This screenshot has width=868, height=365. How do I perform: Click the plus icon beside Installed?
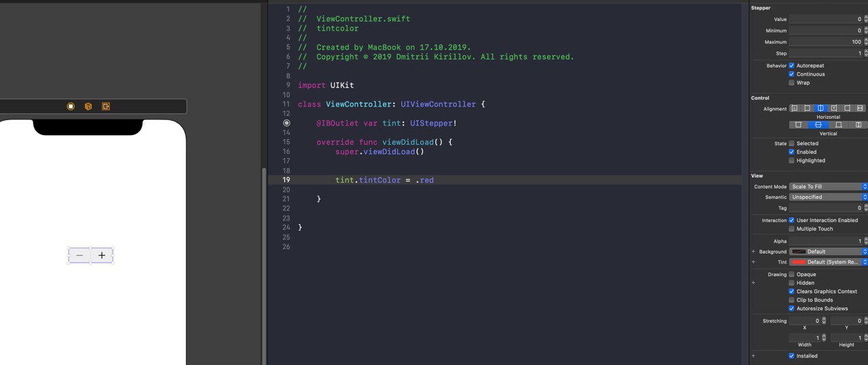pyautogui.click(x=753, y=356)
